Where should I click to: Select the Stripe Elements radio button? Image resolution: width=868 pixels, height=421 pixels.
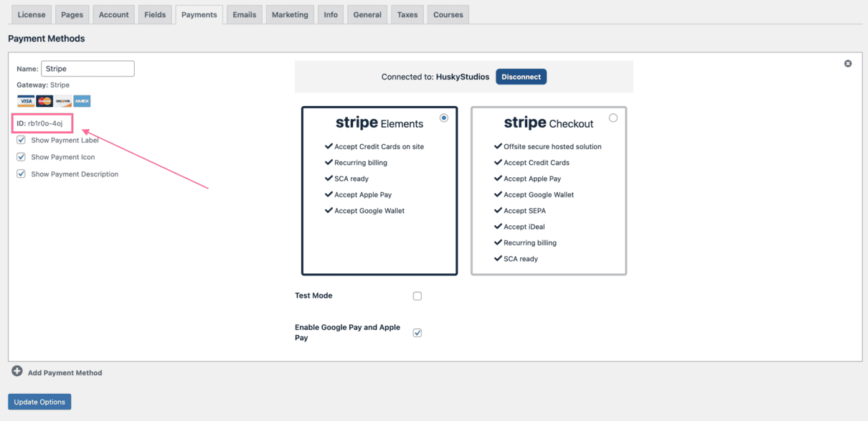point(444,118)
